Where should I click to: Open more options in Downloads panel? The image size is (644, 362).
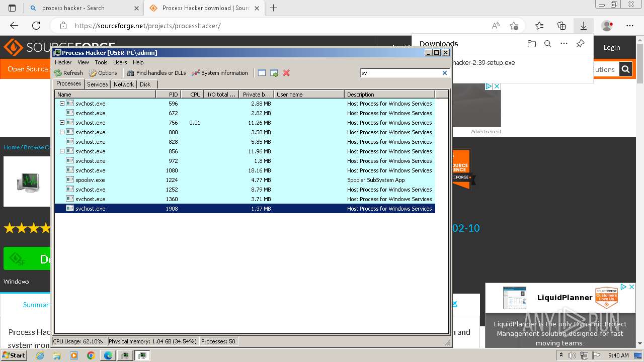coord(564,44)
